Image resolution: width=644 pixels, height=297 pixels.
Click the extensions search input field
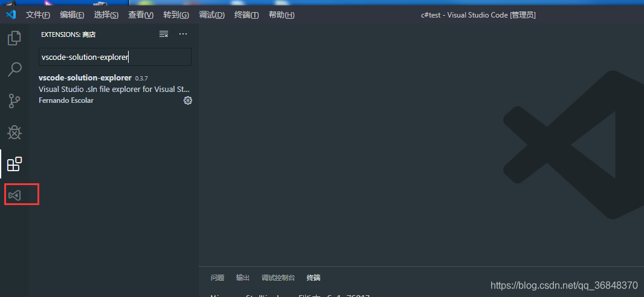[115, 57]
